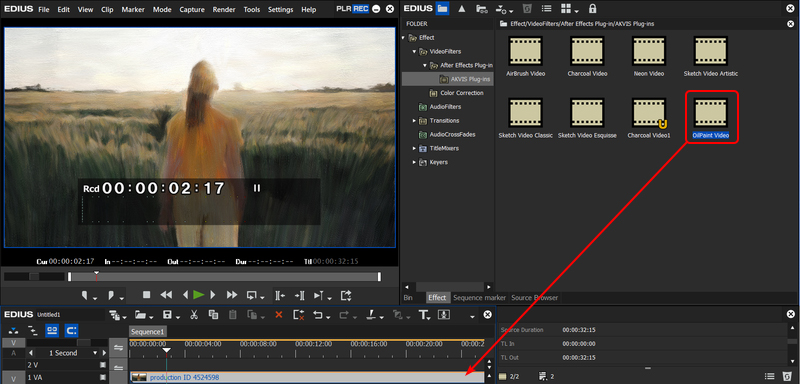Click the Ripple Delete icon
The image size is (800, 384).
(x=298, y=315)
